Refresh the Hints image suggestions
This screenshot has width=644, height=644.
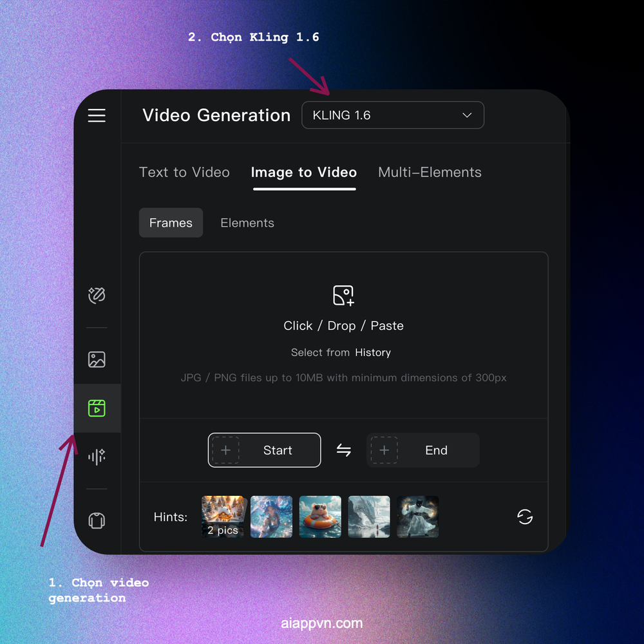(525, 516)
